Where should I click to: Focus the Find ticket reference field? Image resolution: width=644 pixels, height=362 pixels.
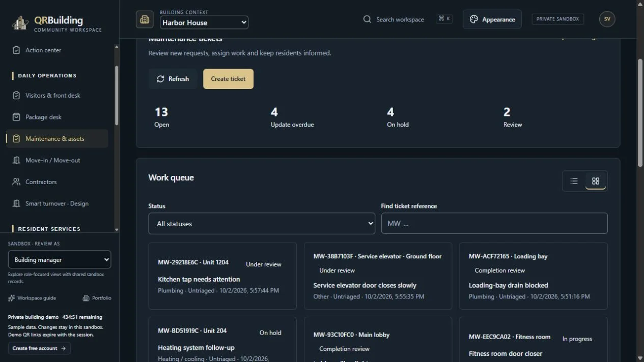click(494, 224)
